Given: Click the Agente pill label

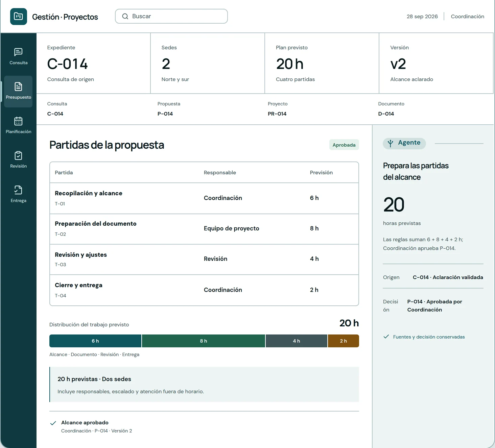Looking at the screenshot, I should pyautogui.click(x=404, y=143).
